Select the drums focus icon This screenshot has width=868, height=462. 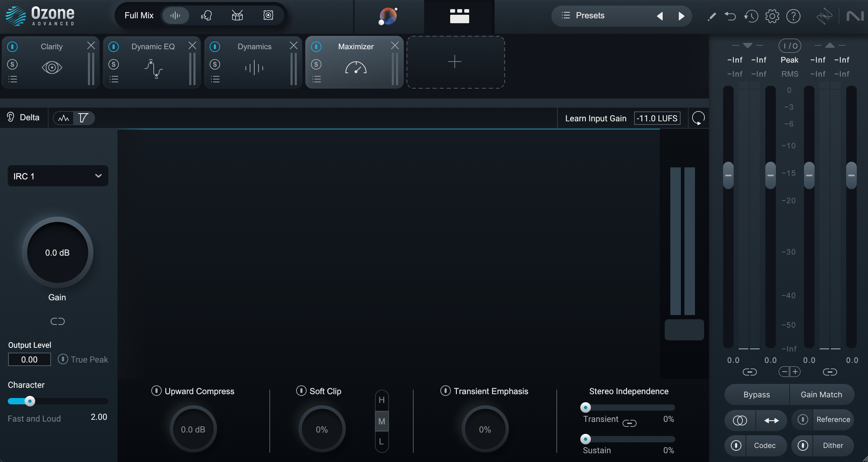[237, 15]
